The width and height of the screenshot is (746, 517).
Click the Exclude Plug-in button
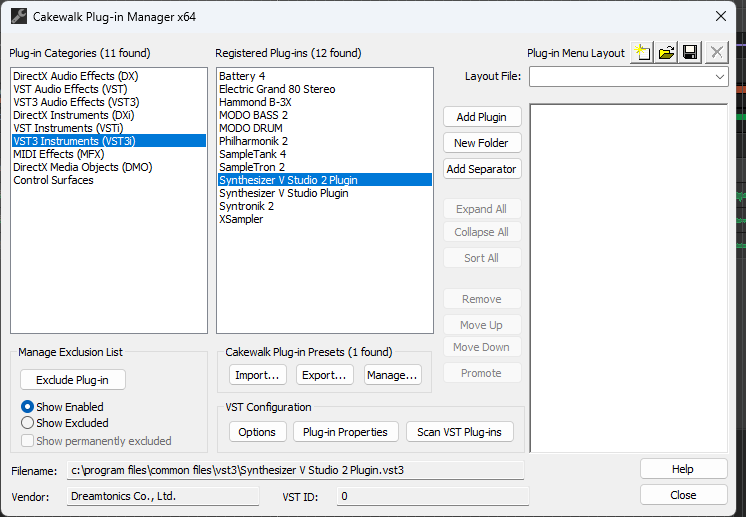[73, 380]
